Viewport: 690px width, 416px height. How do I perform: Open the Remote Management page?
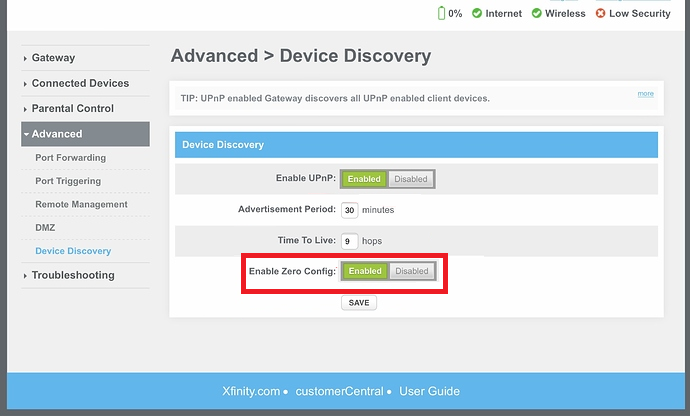pos(81,204)
